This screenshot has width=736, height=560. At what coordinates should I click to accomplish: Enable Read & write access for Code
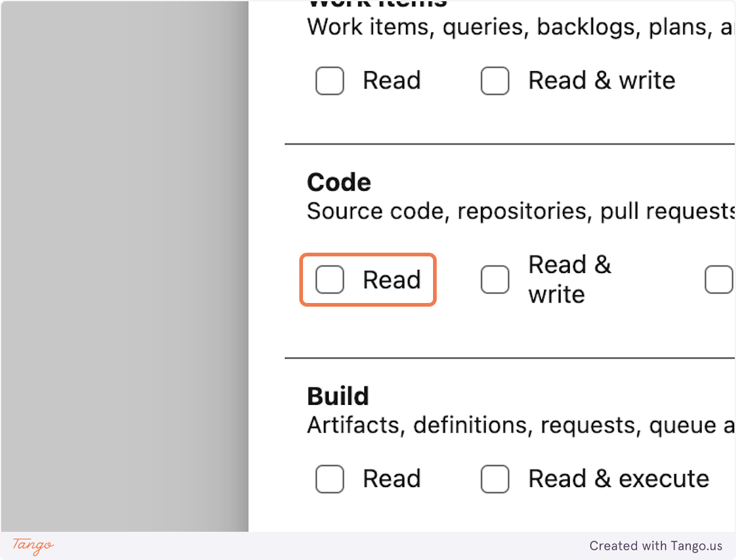(x=495, y=279)
